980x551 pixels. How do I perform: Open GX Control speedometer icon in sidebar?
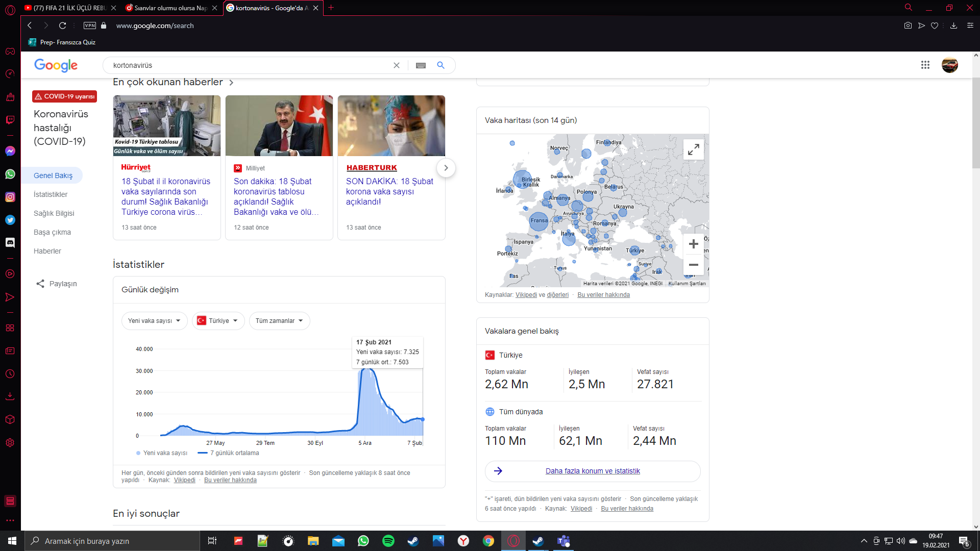tap(10, 74)
